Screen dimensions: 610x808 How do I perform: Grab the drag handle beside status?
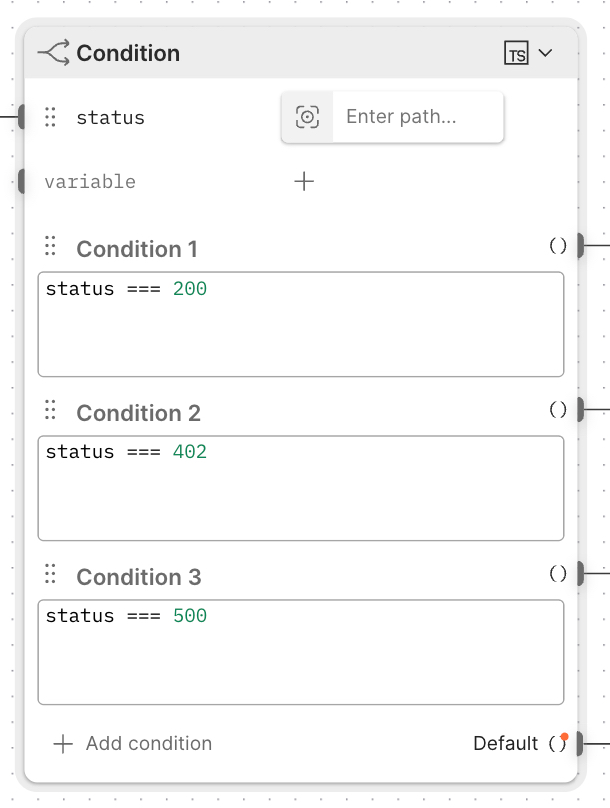[x=50, y=117]
